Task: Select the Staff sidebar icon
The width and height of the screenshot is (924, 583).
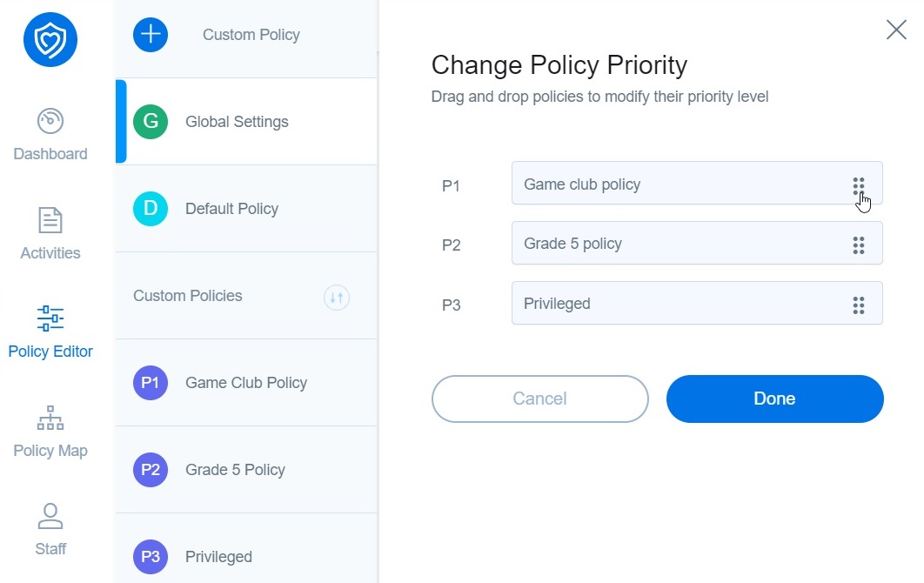Action: [50, 531]
